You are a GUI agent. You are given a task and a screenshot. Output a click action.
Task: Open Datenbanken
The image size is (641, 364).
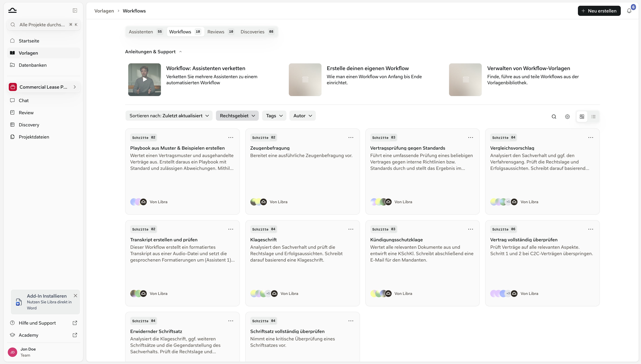click(x=44, y=65)
